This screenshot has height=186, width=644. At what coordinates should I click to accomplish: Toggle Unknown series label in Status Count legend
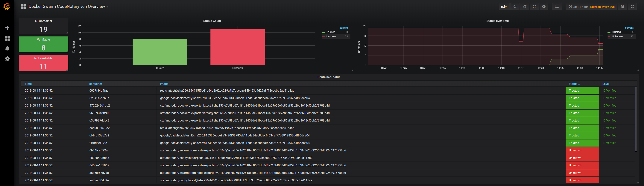pyautogui.click(x=332, y=36)
